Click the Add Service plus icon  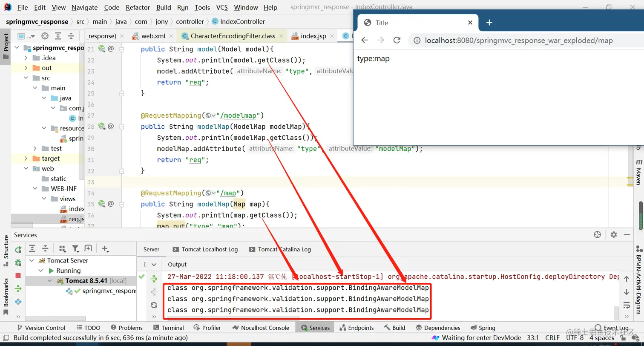coord(105,248)
